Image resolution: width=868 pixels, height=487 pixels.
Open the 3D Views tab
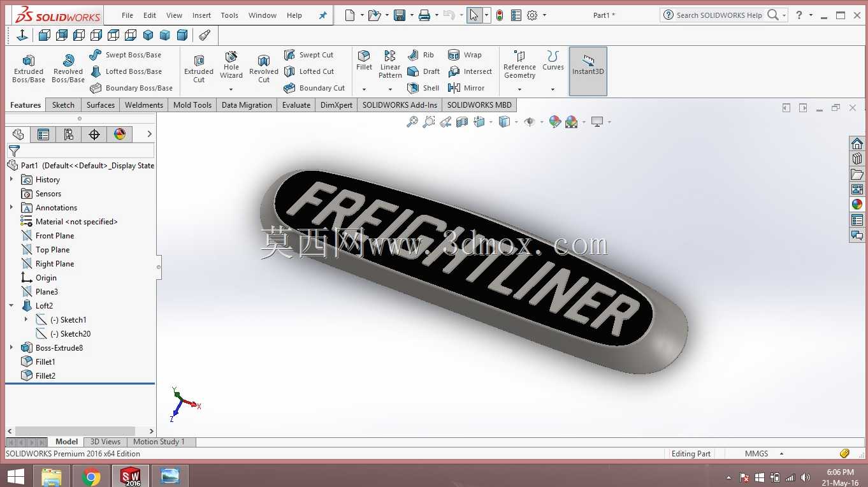(x=105, y=442)
